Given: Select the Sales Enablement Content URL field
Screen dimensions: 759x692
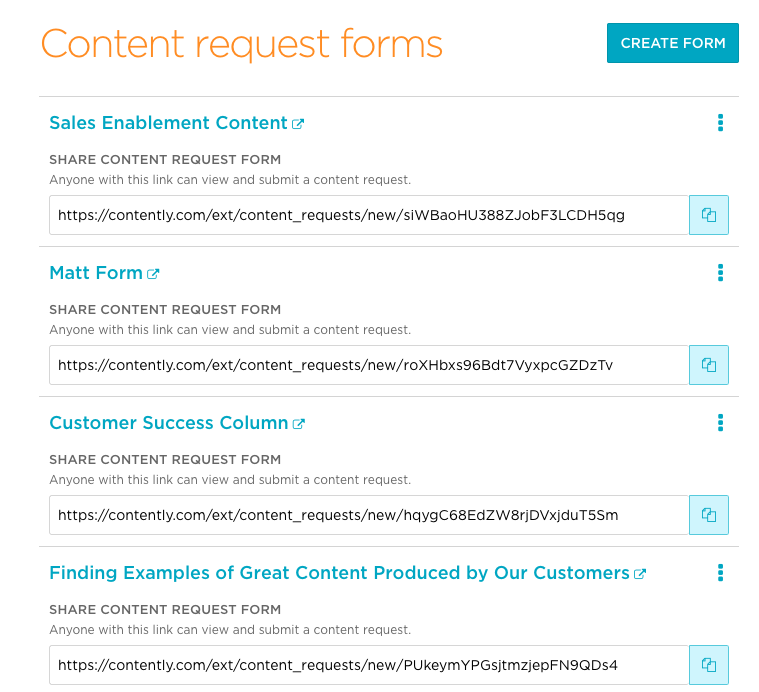Looking at the screenshot, I should tap(369, 215).
